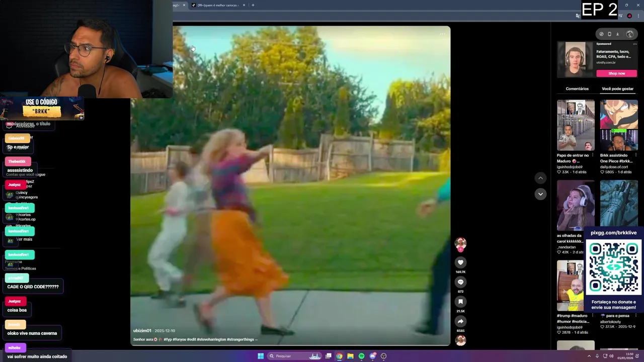This screenshot has height=362, width=644.
Task: Open options dots for the 'Brkk assistindo' video
Action: click(637, 155)
